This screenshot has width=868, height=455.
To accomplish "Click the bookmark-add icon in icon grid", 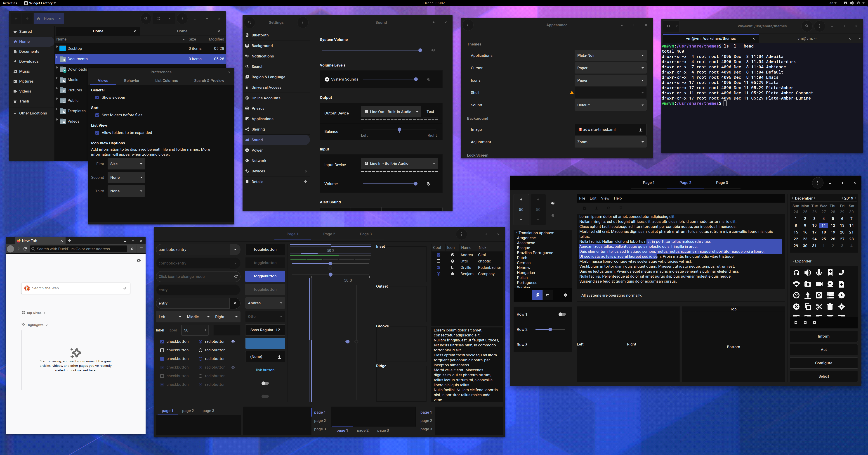I will pyautogui.click(x=830, y=273).
